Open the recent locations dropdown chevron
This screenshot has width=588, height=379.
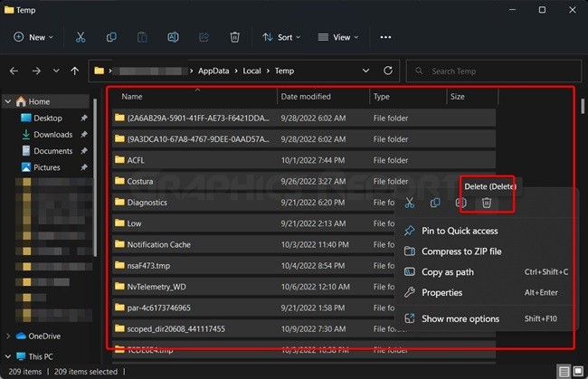56,71
